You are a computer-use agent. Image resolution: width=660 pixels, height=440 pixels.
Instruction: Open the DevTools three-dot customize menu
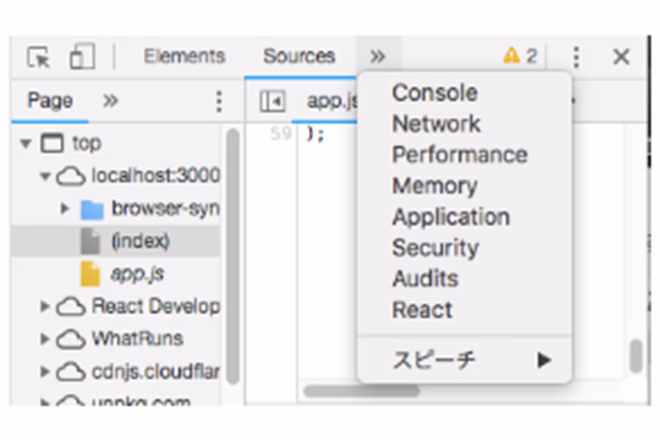coord(576,57)
